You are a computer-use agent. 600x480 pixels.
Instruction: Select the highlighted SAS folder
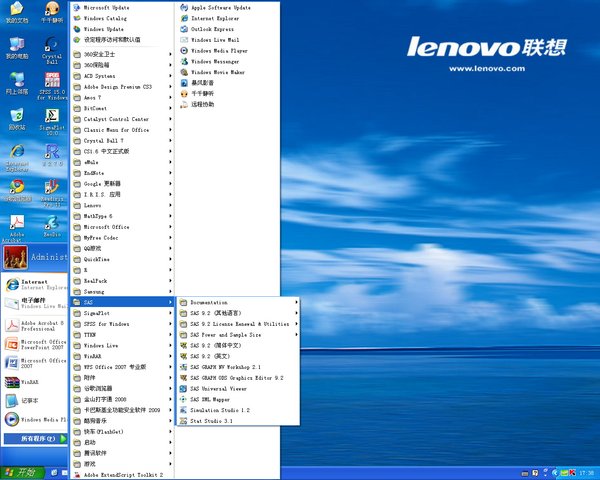(122, 302)
